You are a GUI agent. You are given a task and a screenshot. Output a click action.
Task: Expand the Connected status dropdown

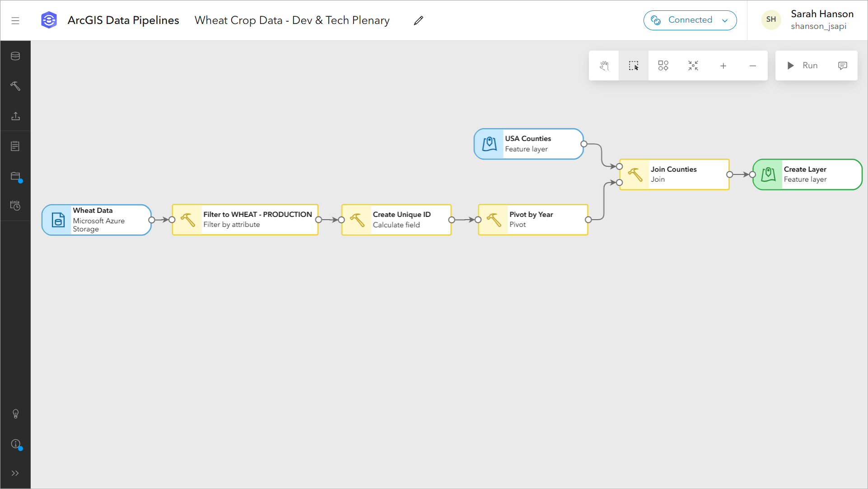(725, 20)
